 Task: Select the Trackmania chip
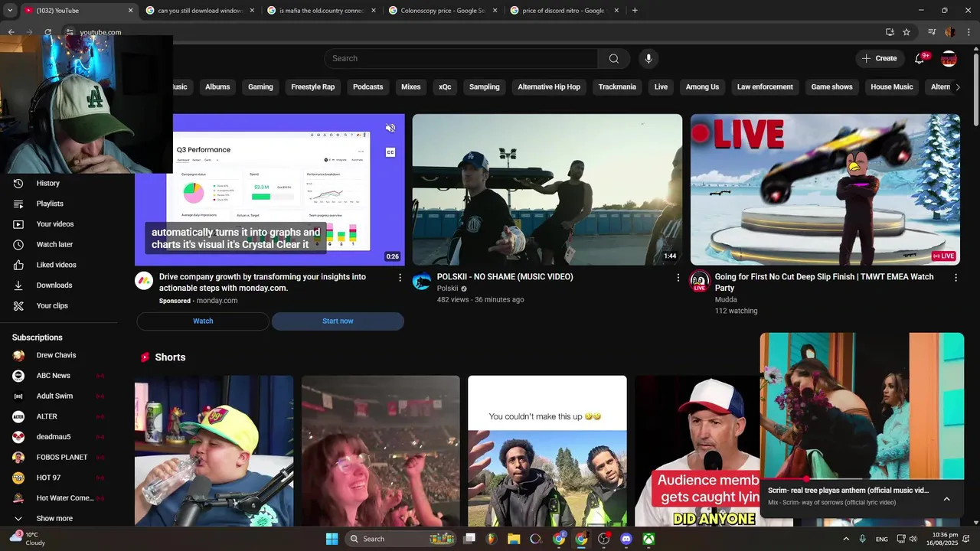pyautogui.click(x=617, y=87)
